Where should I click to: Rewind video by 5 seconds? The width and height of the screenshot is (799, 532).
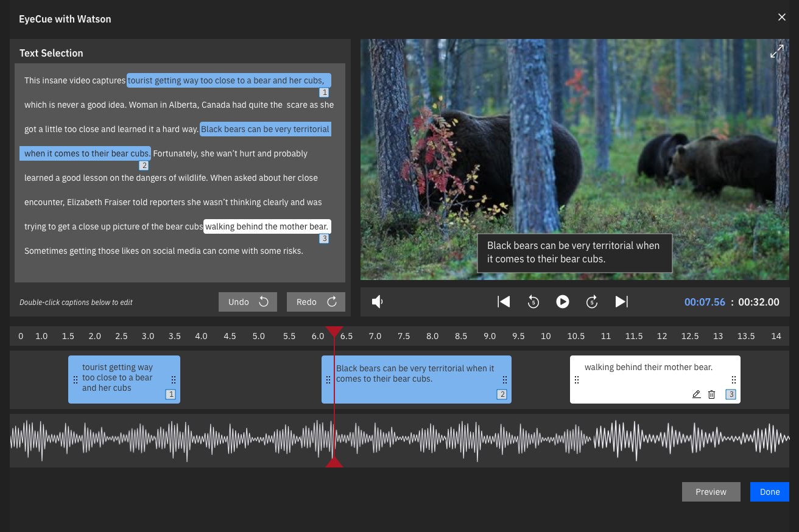coord(533,302)
